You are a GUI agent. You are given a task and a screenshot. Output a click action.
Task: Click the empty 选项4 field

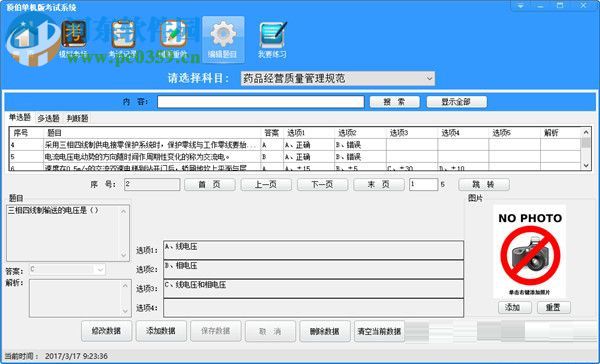click(313, 308)
